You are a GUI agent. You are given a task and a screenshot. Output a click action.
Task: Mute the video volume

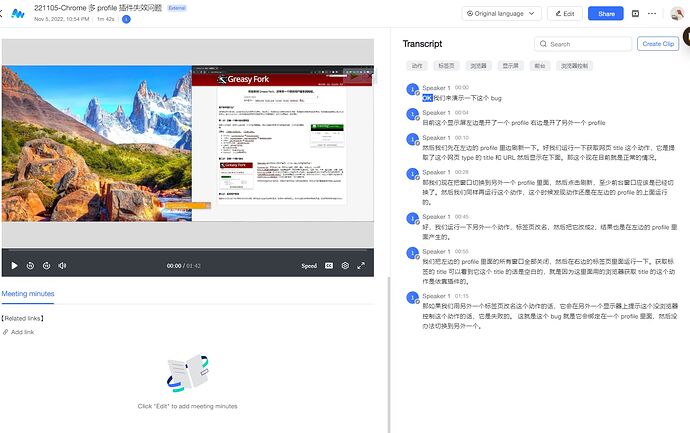point(62,265)
